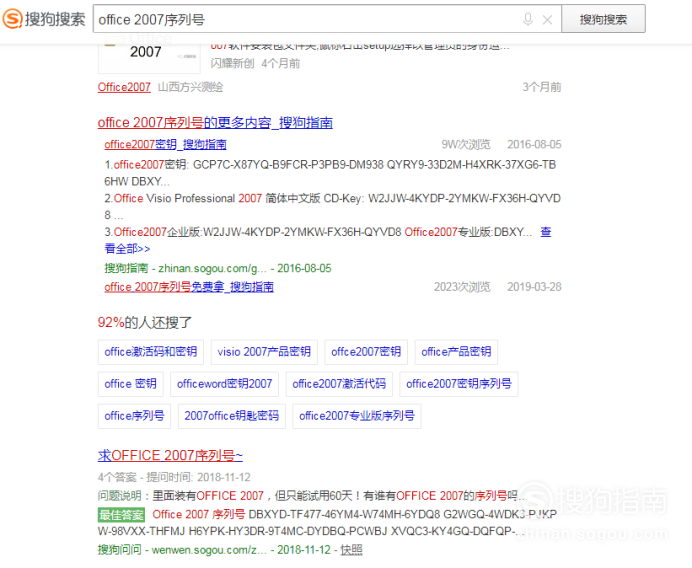Select related search visio 2007产品密钥

tap(264, 352)
